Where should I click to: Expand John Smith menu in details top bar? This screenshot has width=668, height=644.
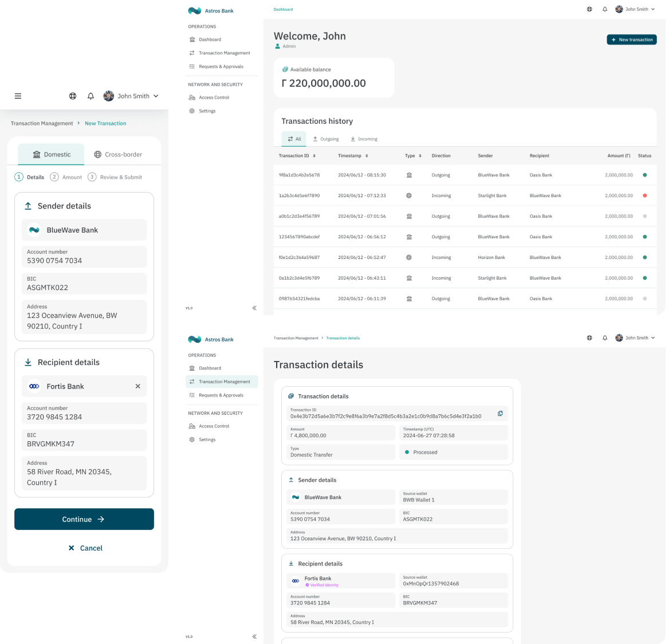pyautogui.click(x=635, y=338)
